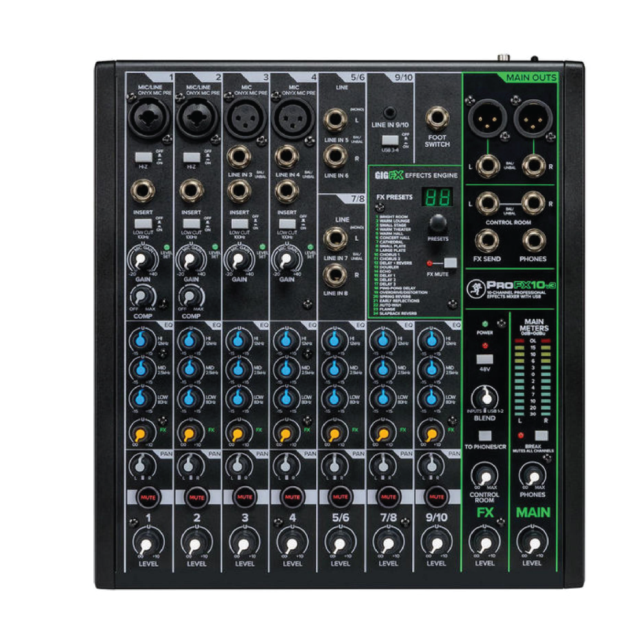Image resolution: width=644 pixels, height=644 pixels.
Task: Click the PHONES output jack
Action: tap(533, 241)
